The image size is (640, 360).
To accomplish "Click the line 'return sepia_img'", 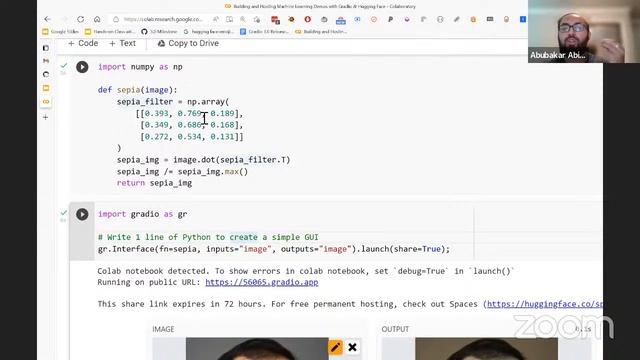I will pos(154,183).
